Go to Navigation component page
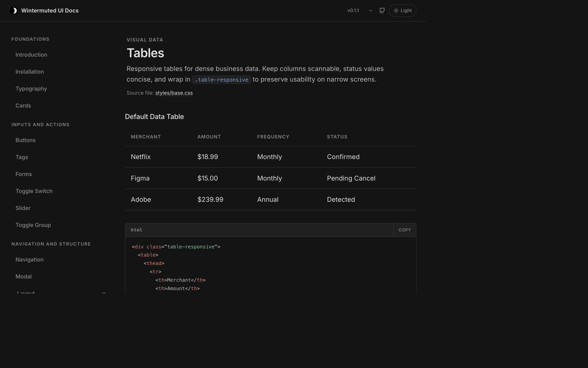 click(x=30, y=260)
